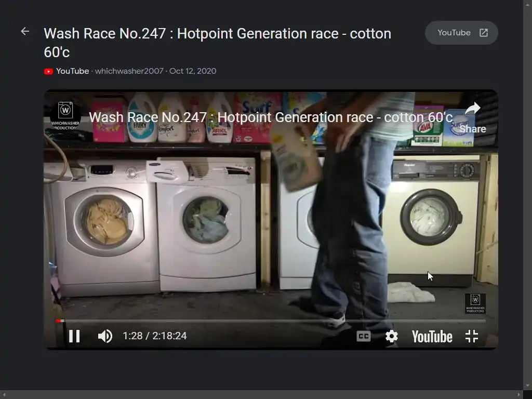
Task: Exit full screen mode
Action: point(472,336)
